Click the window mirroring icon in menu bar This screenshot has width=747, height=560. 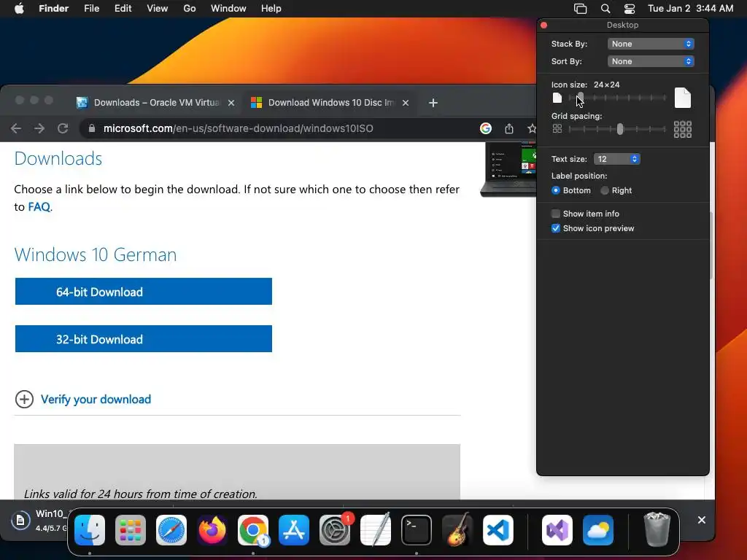point(580,9)
